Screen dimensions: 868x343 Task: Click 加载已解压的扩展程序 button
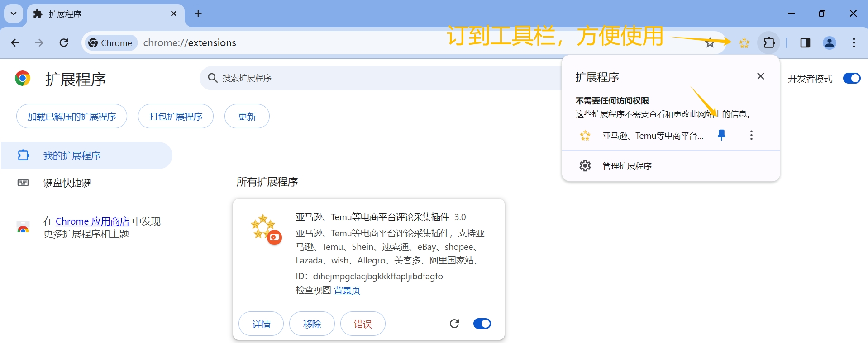(72, 117)
